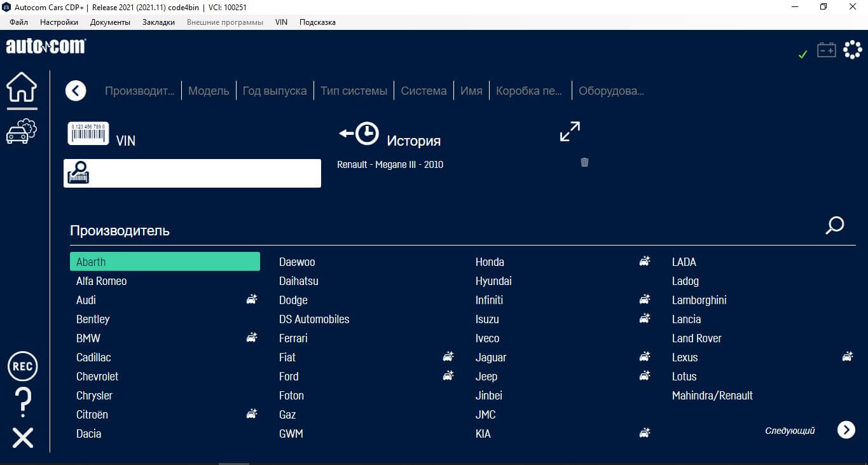The height and width of the screenshot is (465, 868).
Task: Click the car icon next to Fiat
Action: tap(448, 356)
